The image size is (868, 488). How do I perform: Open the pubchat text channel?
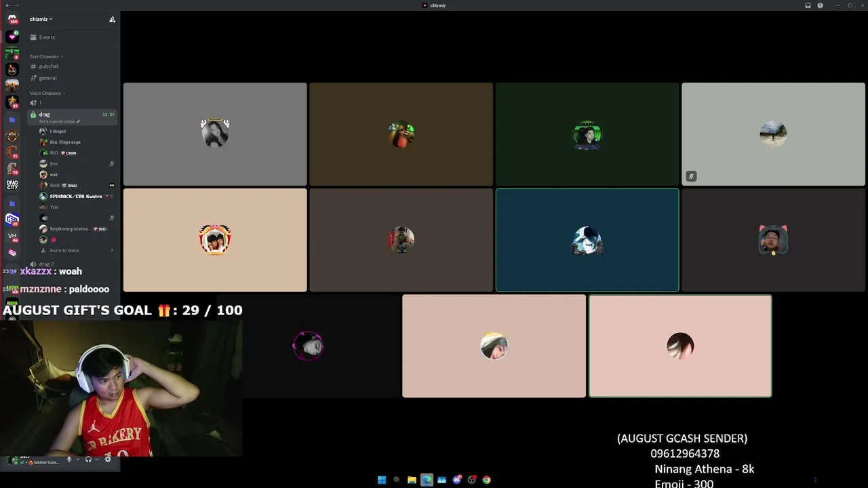pyautogui.click(x=73, y=66)
